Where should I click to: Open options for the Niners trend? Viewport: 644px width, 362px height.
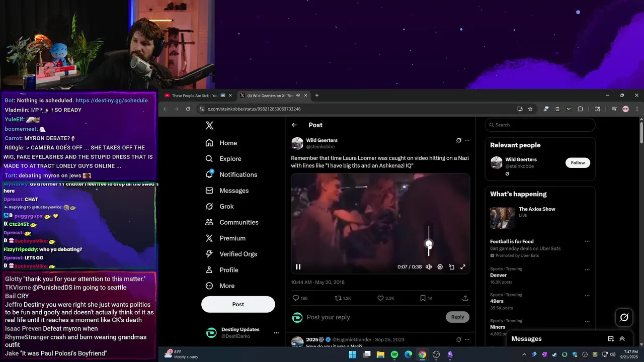tap(587, 321)
